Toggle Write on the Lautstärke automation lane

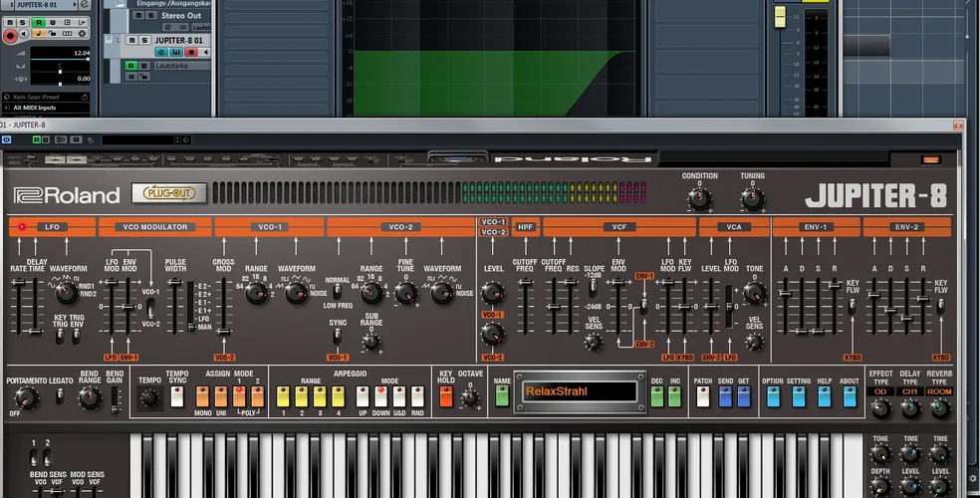143,66
